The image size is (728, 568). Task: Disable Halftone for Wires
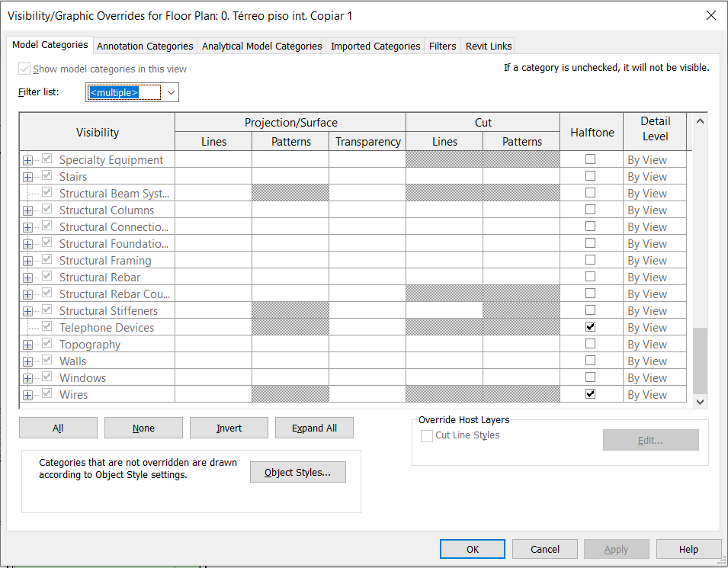591,393
